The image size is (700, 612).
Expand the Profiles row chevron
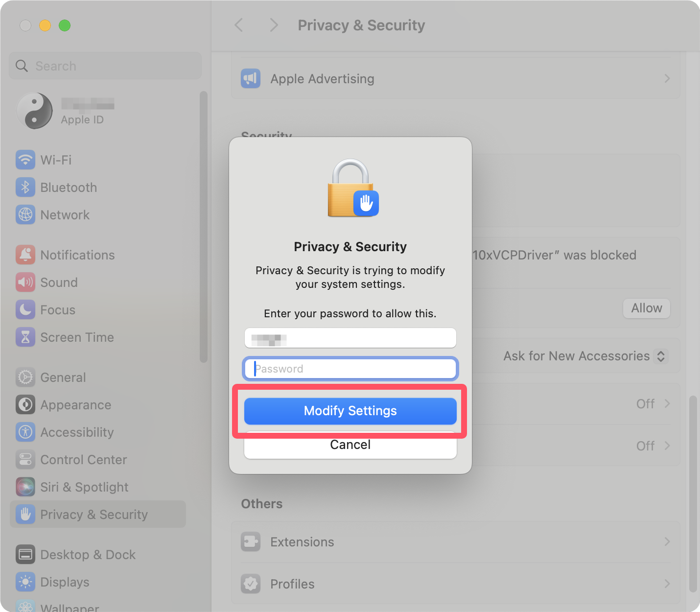[x=667, y=584]
